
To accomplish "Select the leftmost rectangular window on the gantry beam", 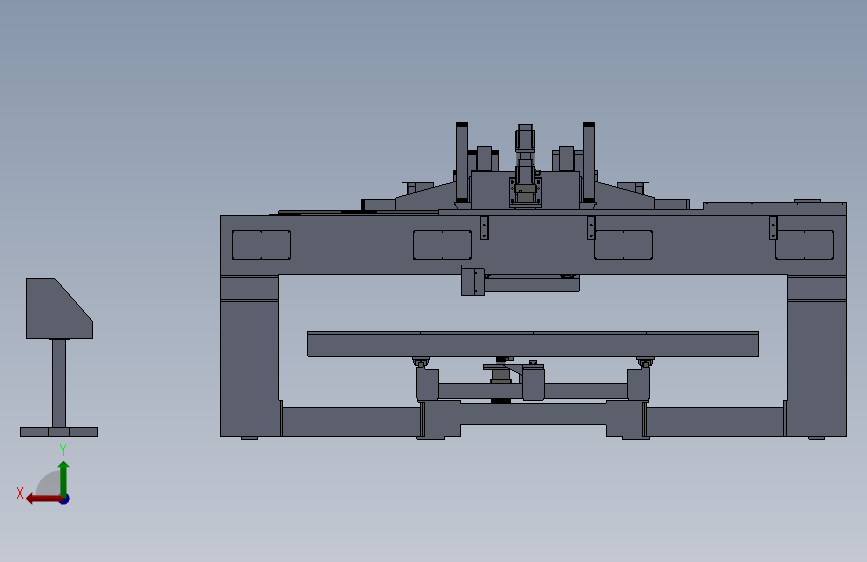I will pyautogui.click(x=262, y=245).
